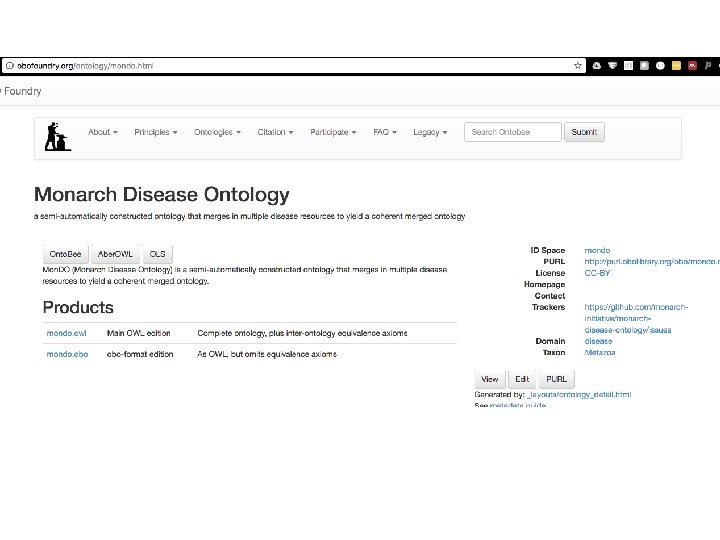Viewport: 720px width, 540px height.
Task: Open the Google Drive extension icon
Action: coord(596,66)
